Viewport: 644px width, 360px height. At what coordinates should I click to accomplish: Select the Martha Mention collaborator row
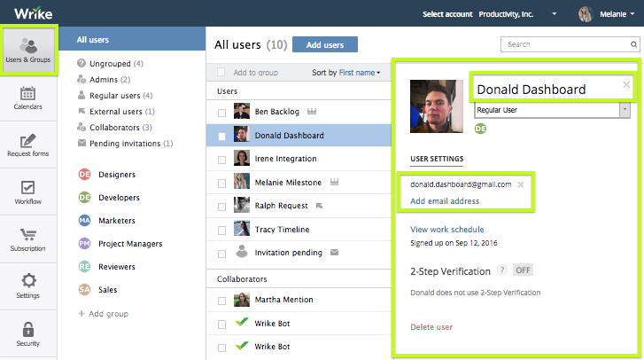point(299,300)
